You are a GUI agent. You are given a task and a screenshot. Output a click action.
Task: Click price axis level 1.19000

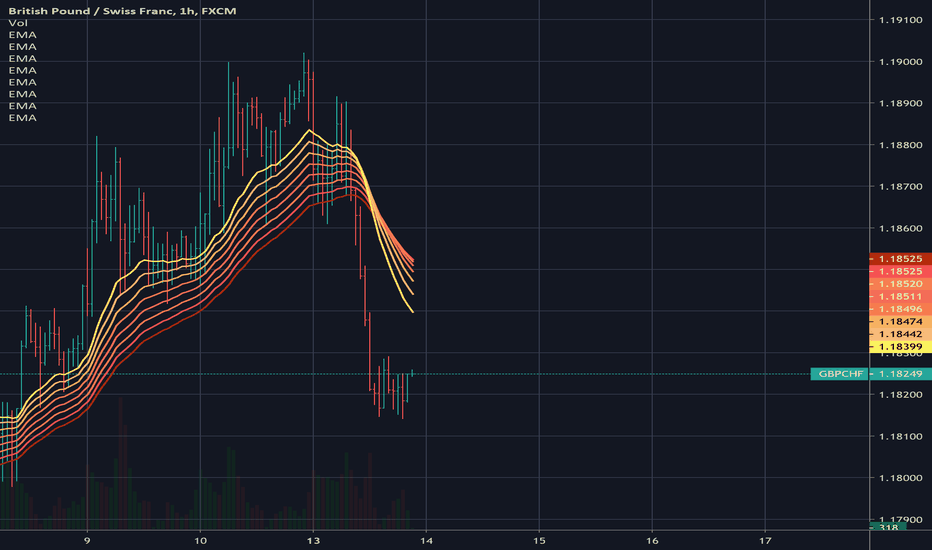(900, 62)
